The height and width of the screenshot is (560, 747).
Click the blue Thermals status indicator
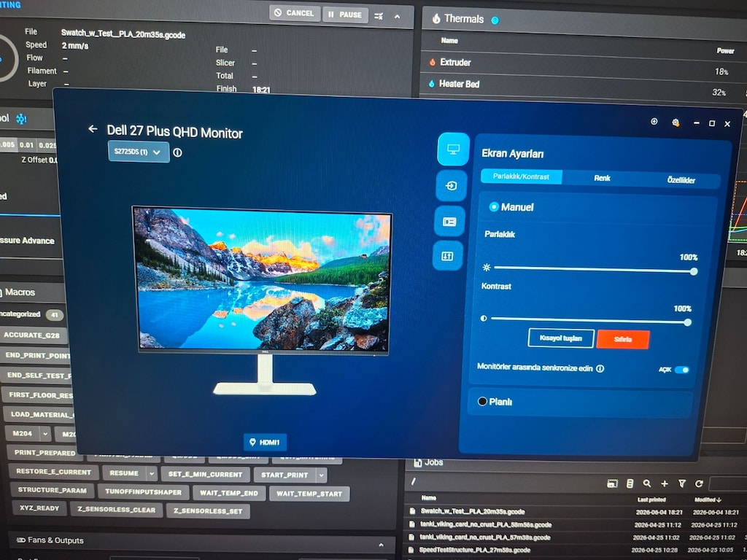coord(495,20)
